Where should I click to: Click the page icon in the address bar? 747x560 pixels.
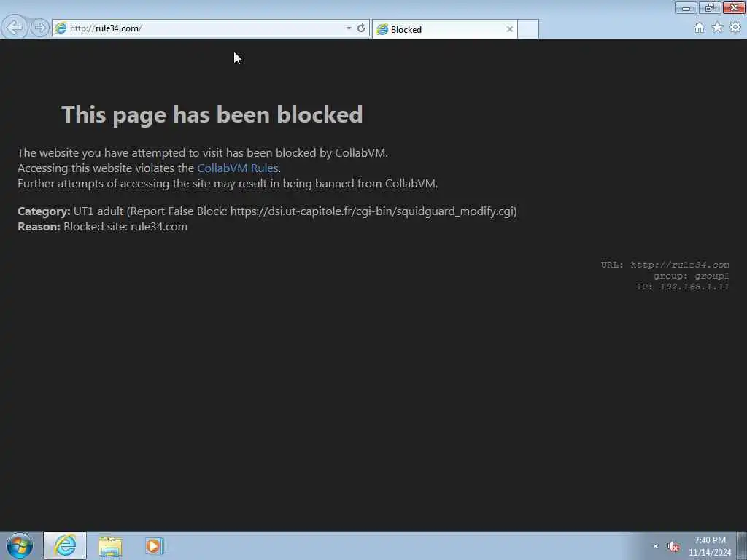(x=61, y=28)
